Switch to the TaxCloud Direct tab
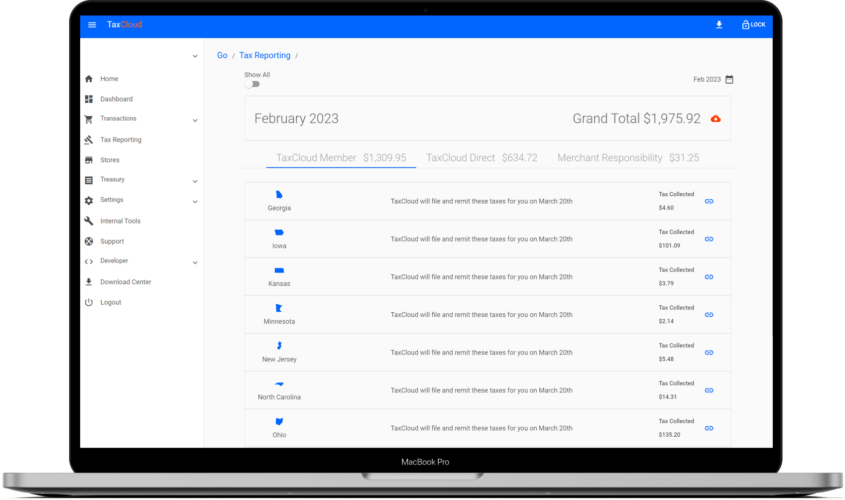This screenshot has height=500, width=845. [482, 158]
